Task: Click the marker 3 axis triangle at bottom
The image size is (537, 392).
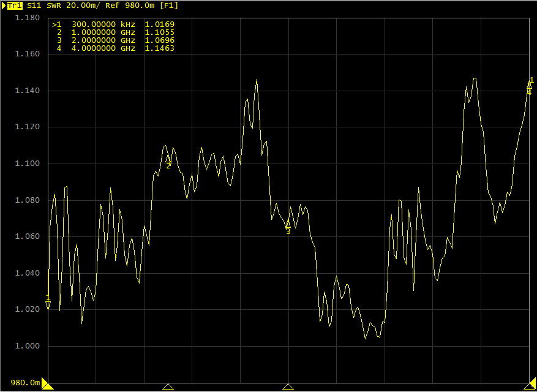Action: tap(288, 386)
